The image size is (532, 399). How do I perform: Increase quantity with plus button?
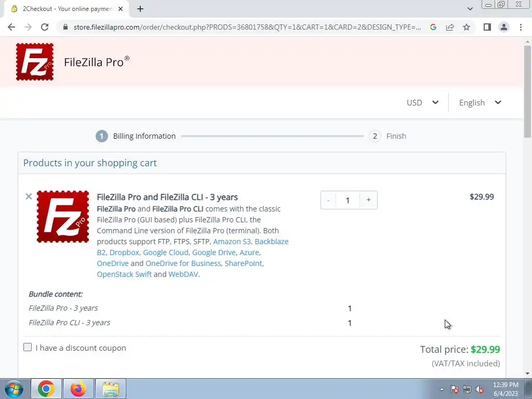[368, 200]
